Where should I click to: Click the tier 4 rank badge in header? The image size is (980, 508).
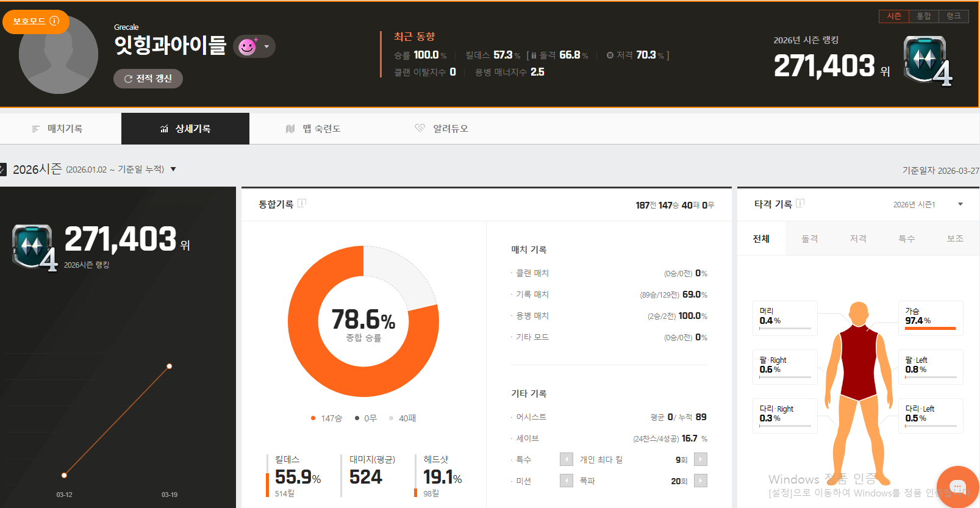coord(926,60)
